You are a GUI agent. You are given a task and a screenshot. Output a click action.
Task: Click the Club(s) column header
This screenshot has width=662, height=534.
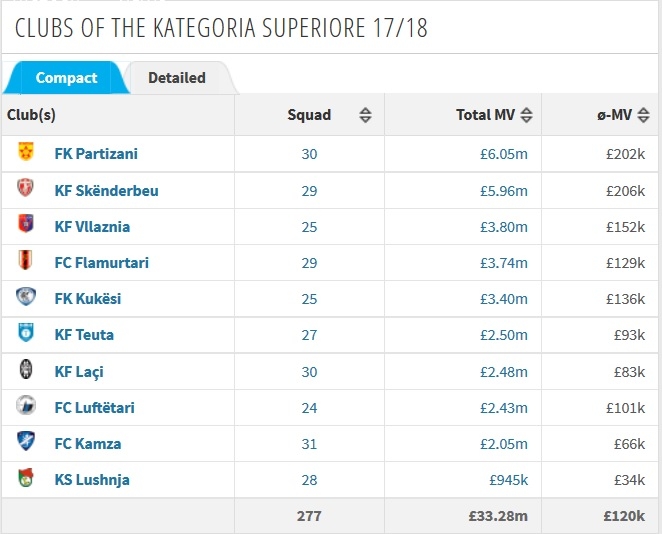coord(31,115)
